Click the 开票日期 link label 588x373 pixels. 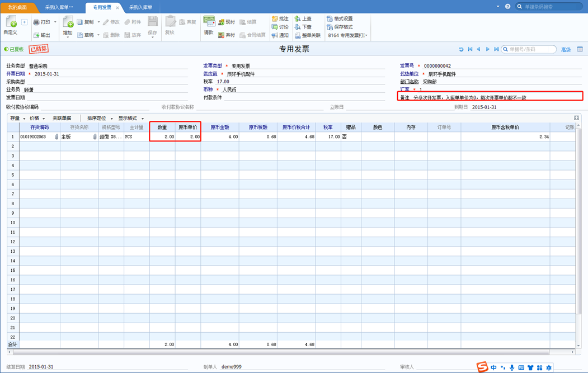[x=15, y=74]
